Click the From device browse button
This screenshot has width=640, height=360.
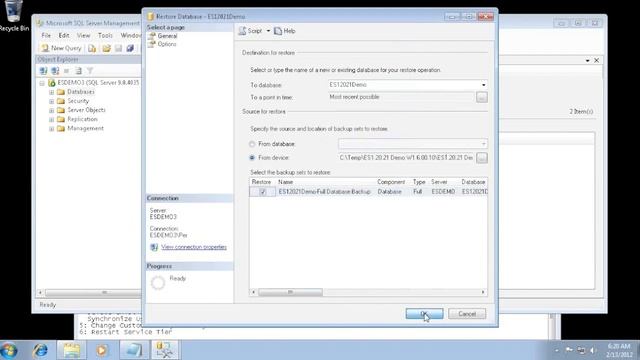(x=482, y=158)
